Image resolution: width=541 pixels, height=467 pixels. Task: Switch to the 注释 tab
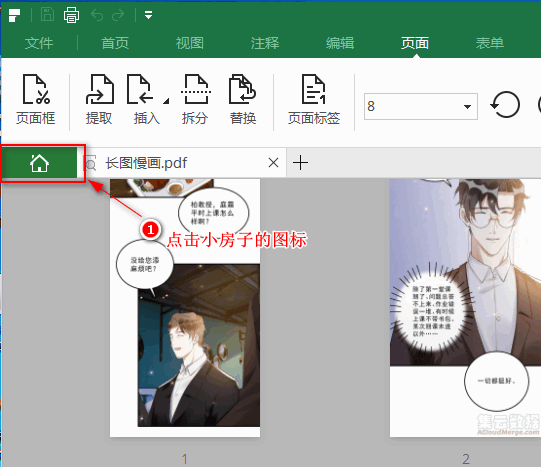click(x=265, y=43)
